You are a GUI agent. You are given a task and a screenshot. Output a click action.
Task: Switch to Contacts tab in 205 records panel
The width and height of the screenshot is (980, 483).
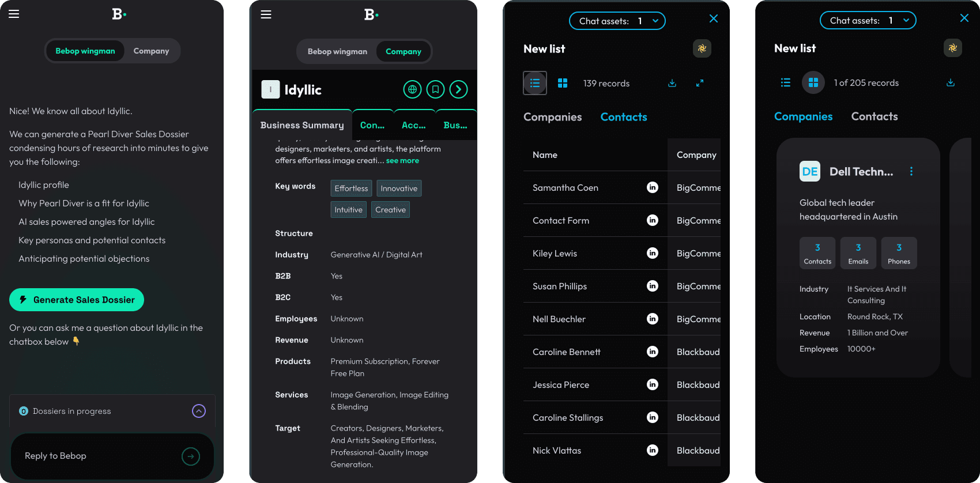tap(875, 116)
